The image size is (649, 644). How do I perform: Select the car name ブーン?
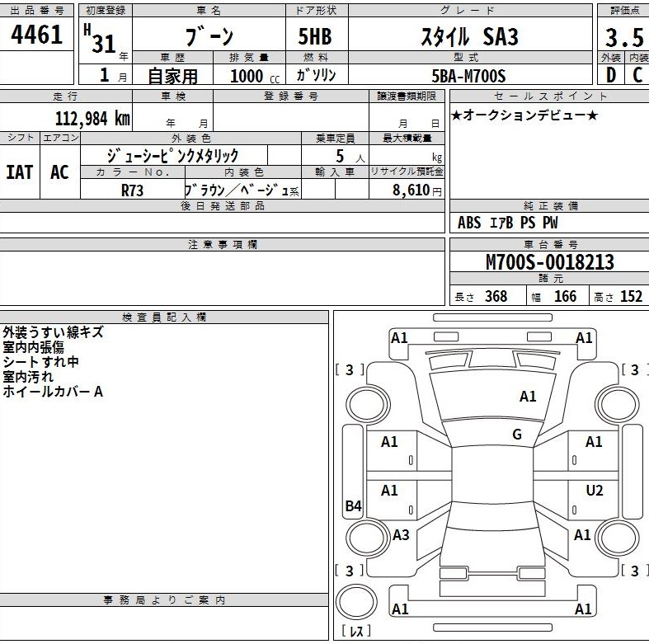209,36
